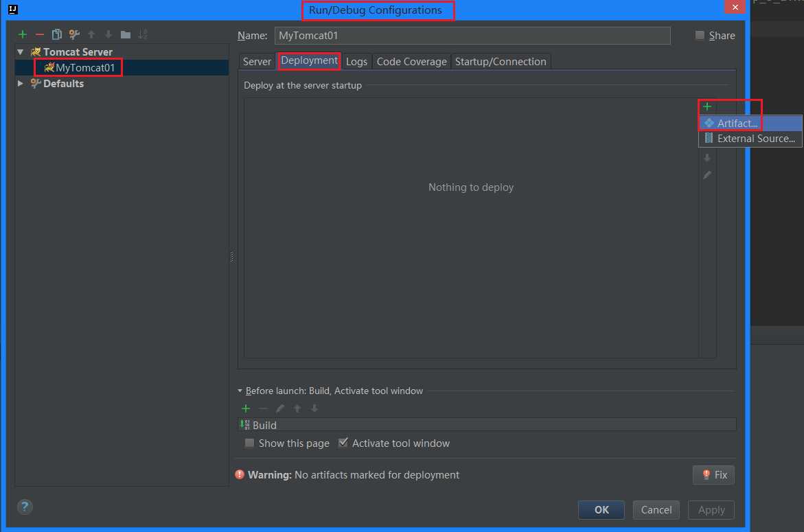This screenshot has width=804, height=532.
Task: Move configuration up arrow in left toolbar
Action: click(91, 34)
